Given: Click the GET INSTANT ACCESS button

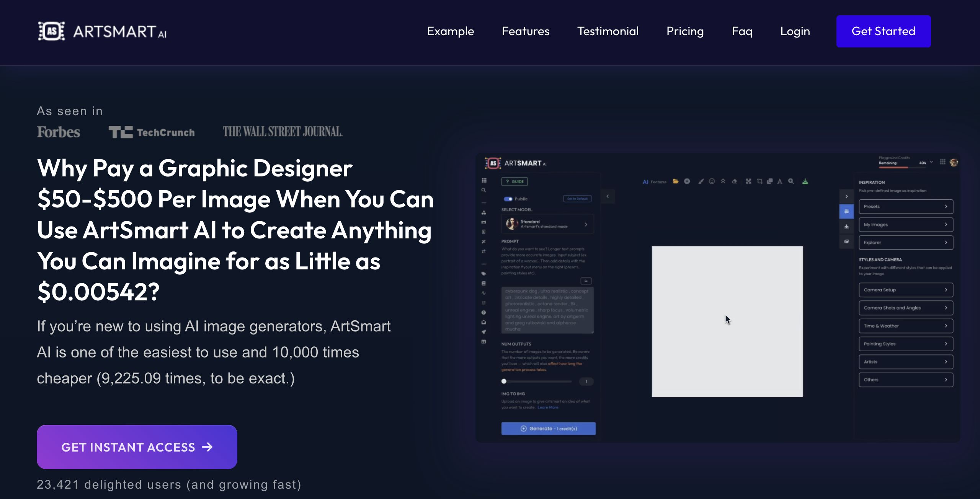Looking at the screenshot, I should [x=137, y=447].
